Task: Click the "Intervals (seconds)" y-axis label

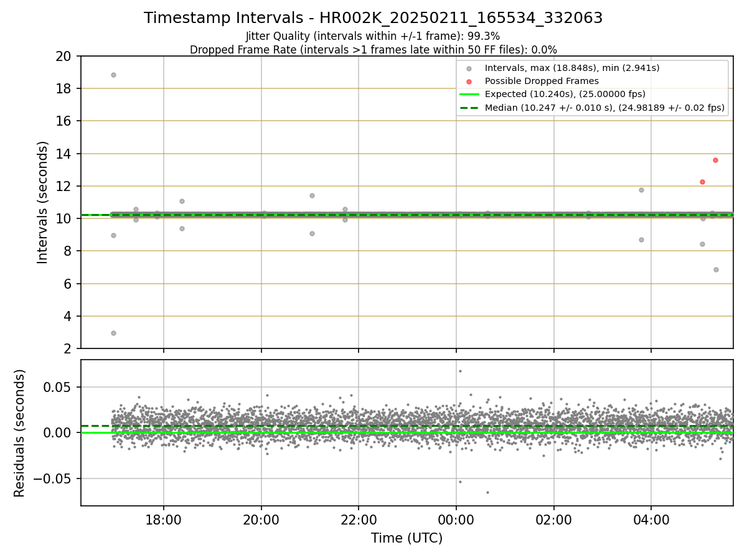Action: pos(42,202)
